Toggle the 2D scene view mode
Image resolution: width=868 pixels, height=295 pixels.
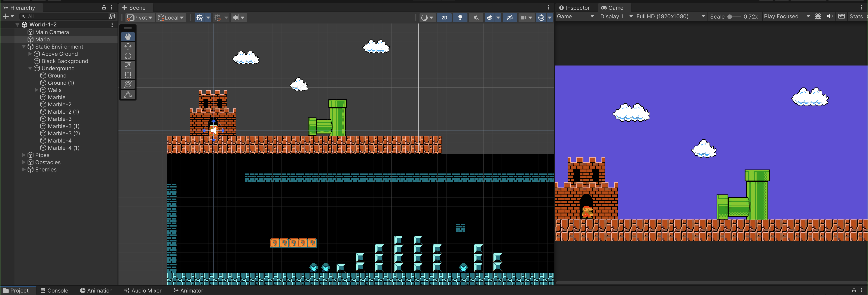click(x=444, y=18)
